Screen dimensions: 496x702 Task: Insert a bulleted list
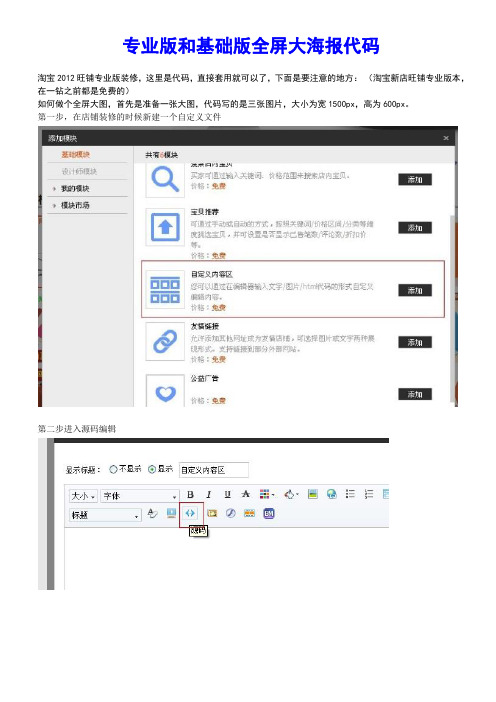point(350,494)
